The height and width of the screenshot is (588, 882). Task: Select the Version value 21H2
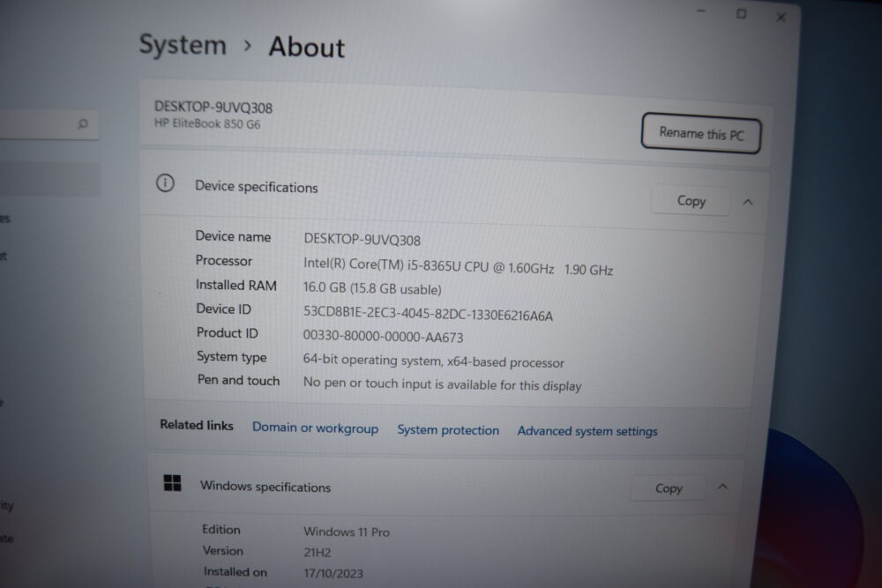(x=318, y=552)
